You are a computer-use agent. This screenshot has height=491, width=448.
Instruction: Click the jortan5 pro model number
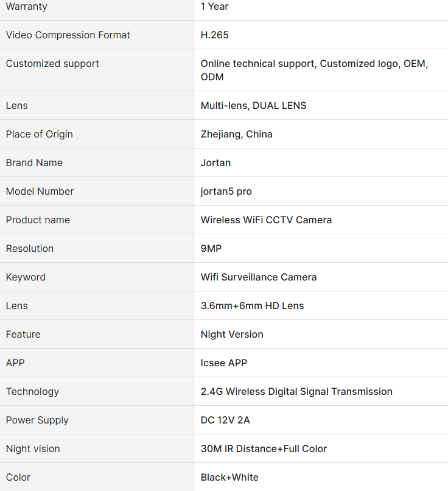click(x=226, y=191)
